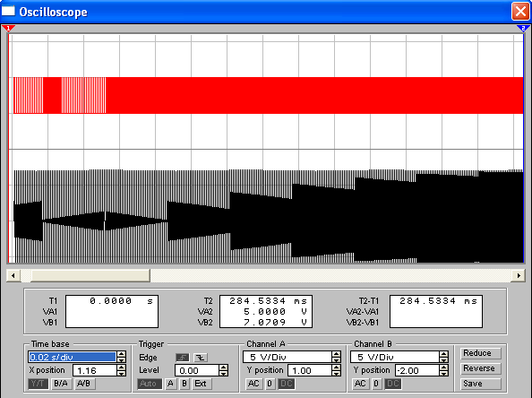This screenshot has width=532, height=398.
Task: Click the time base 0.02 s/div field
Action: tap(73, 357)
